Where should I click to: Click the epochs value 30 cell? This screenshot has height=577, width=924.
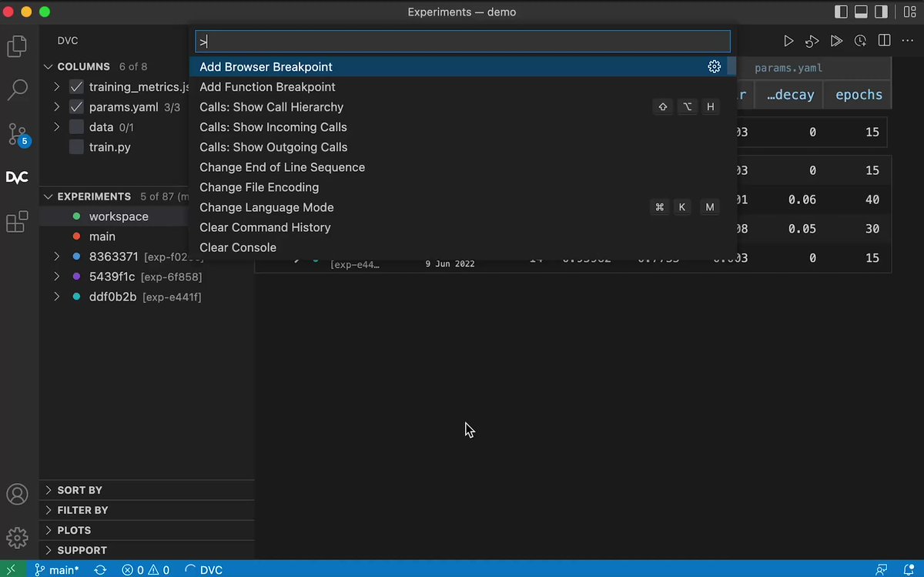tap(872, 229)
